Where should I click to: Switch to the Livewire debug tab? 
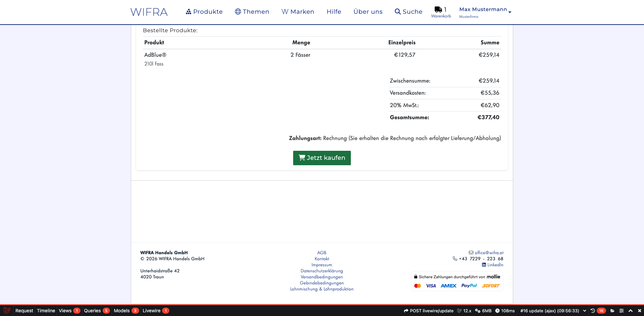[152, 311]
